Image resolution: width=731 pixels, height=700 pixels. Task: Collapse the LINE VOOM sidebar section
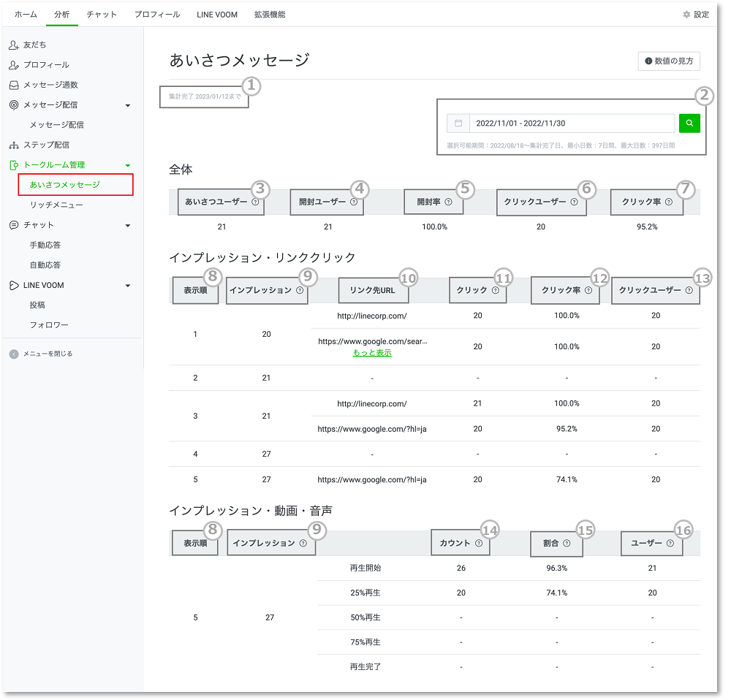[128, 286]
